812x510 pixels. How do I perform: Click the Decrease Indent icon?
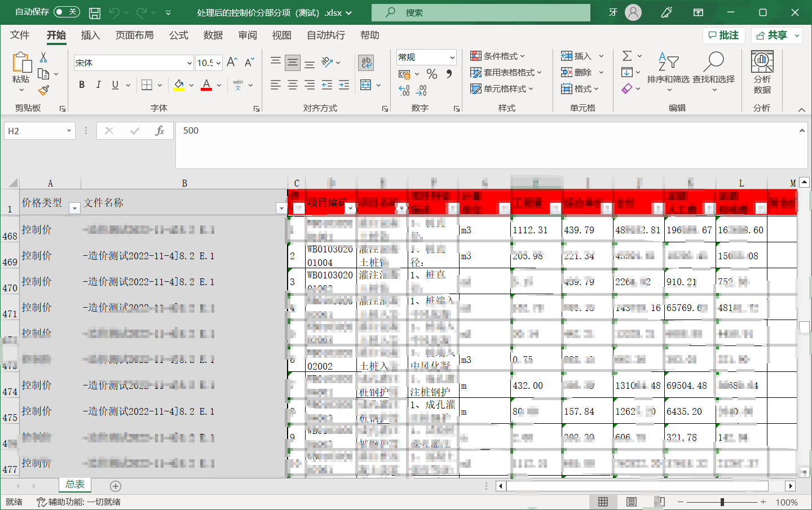point(327,85)
